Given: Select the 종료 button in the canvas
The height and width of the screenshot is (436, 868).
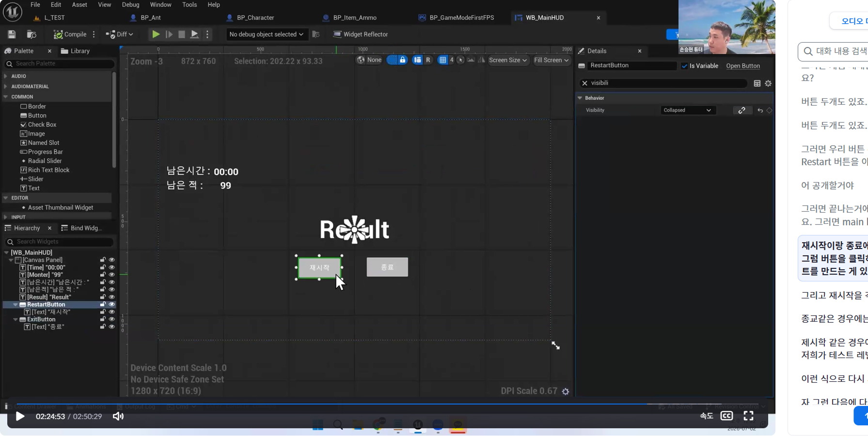Looking at the screenshot, I should (387, 267).
